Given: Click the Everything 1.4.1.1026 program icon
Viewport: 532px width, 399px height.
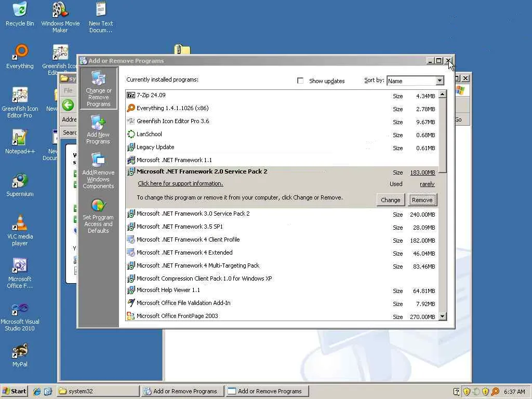Looking at the screenshot, I should [x=130, y=108].
